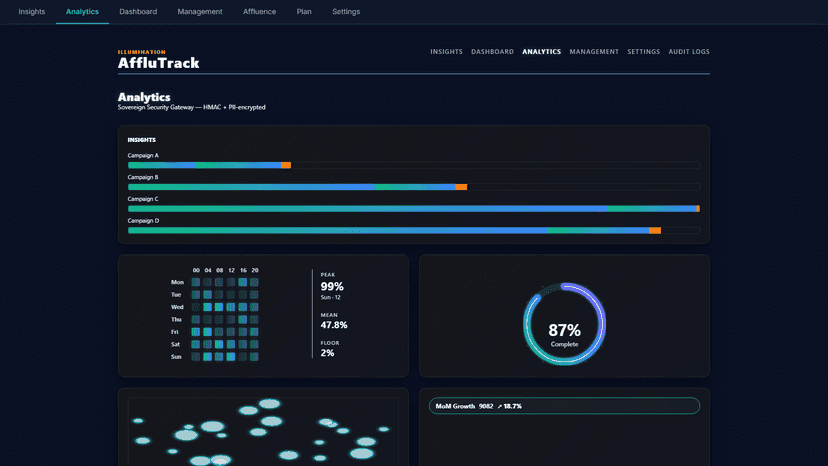Click the Sat 08 heatmap cell
The image size is (828, 466).
(x=219, y=344)
